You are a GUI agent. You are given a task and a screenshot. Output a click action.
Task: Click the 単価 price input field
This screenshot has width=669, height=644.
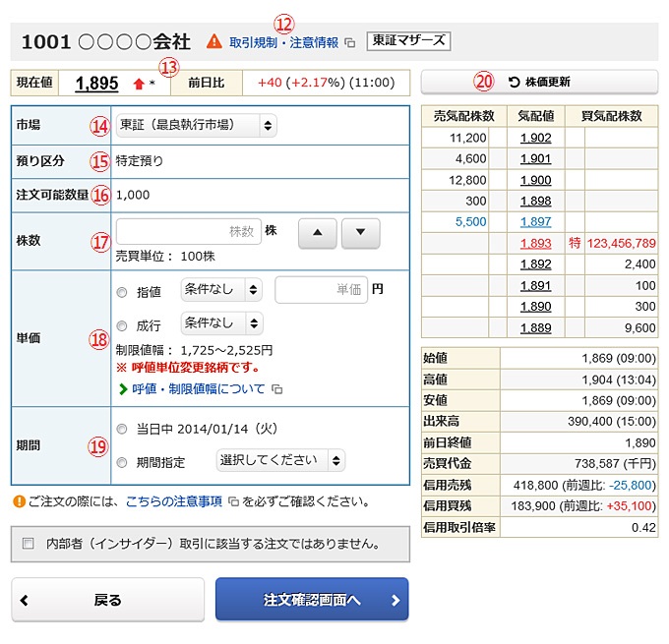pyautogui.click(x=322, y=290)
